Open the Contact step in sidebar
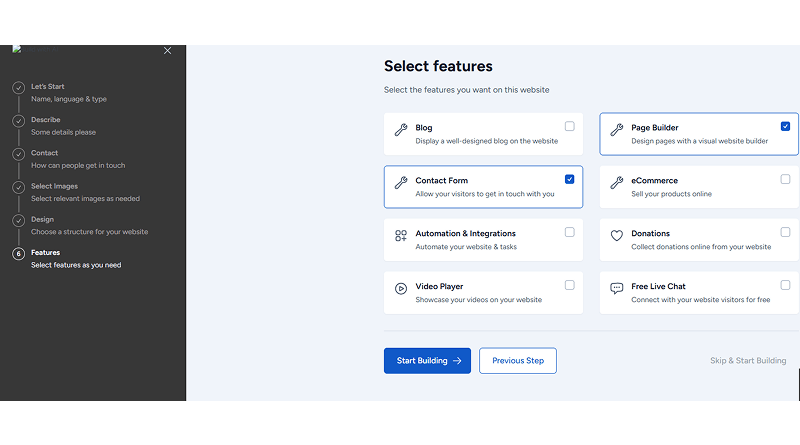The width and height of the screenshot is (800, 445). [x=44, y=153]
